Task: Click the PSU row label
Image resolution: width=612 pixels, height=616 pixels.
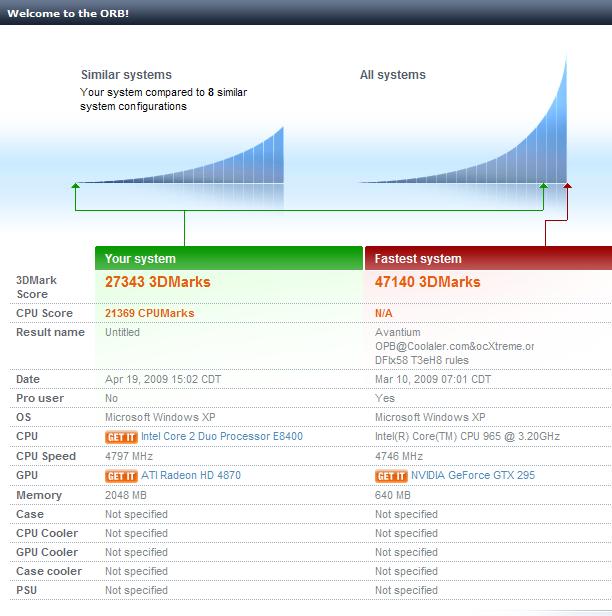Action: 26,590
